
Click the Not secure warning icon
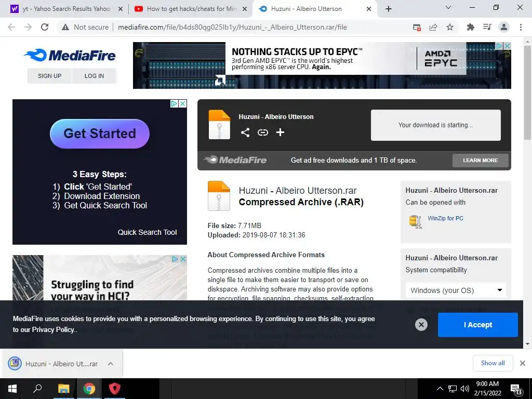coord(65,27)
